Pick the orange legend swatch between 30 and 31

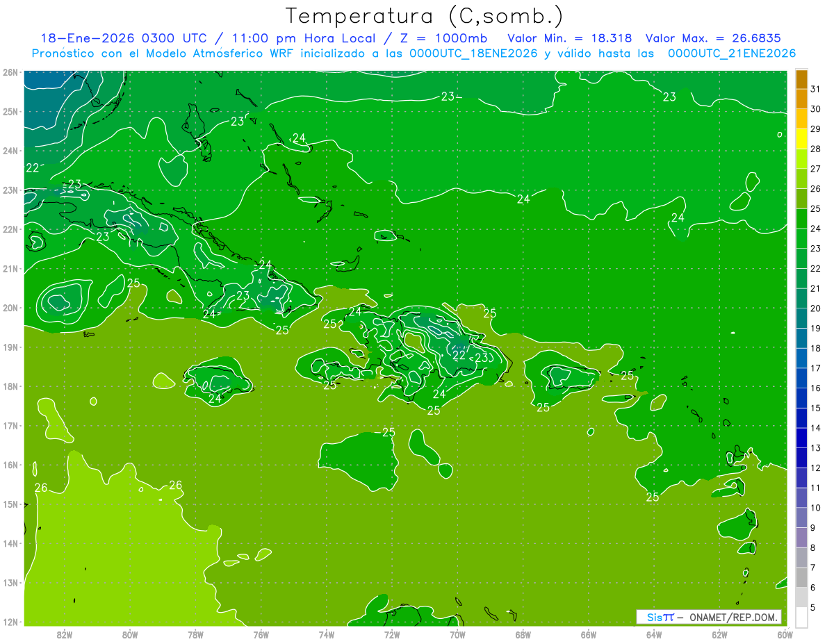tap(801, 99)
